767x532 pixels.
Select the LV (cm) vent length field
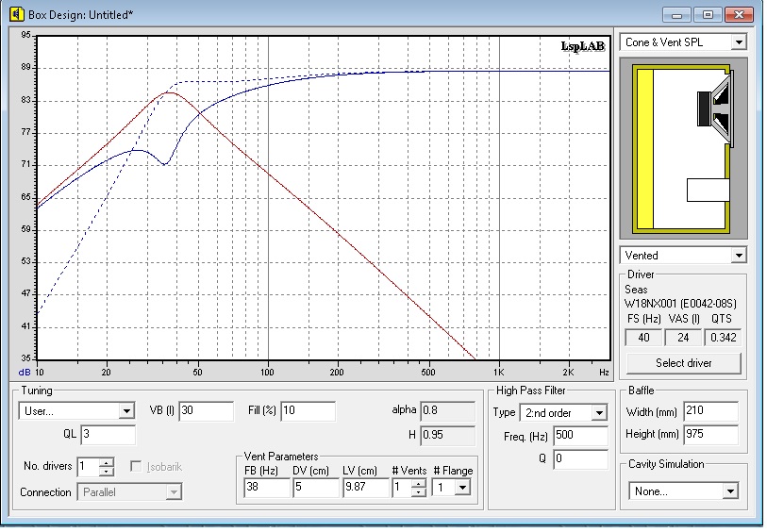(365, 488)
